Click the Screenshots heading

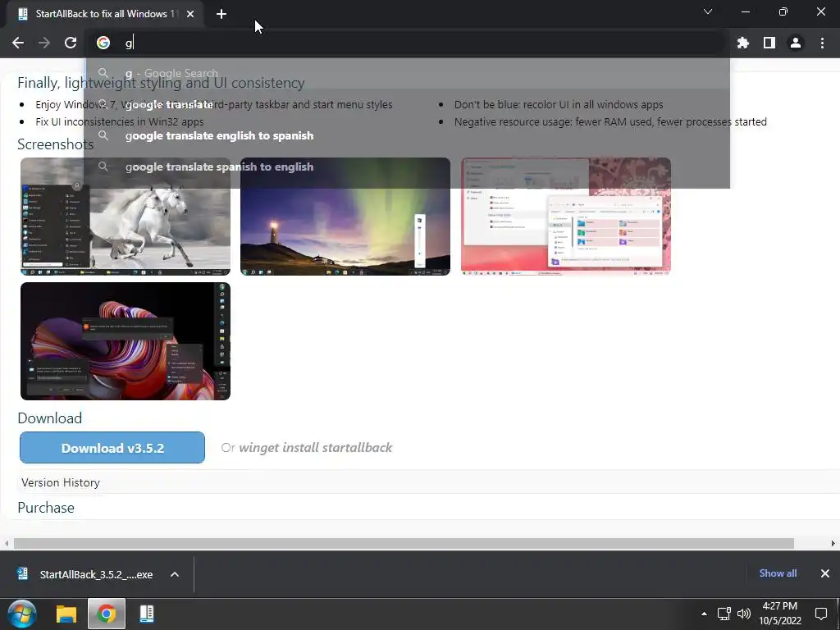(55, 144)
